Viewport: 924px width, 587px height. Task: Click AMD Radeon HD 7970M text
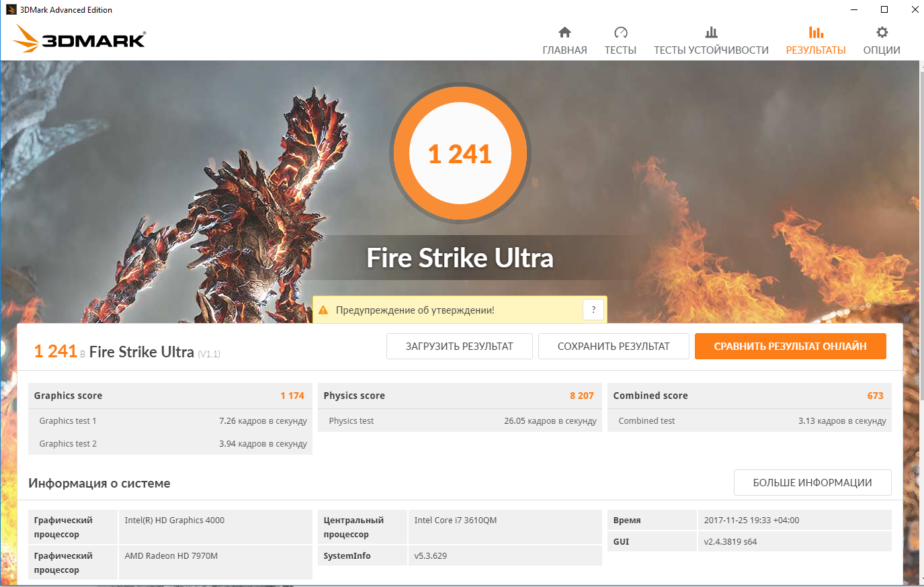(171, 556)
